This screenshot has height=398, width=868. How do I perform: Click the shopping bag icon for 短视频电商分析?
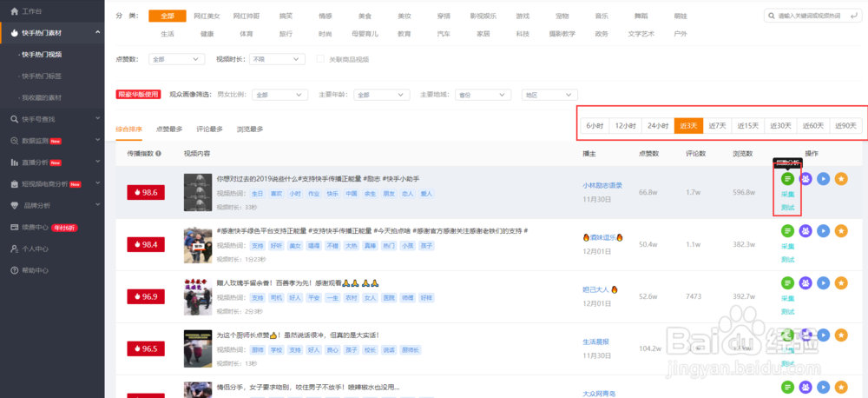coord(15,184)
